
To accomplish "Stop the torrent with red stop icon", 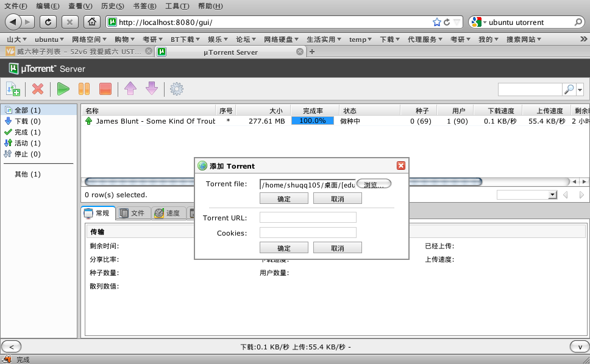I will tap(105, 89).
